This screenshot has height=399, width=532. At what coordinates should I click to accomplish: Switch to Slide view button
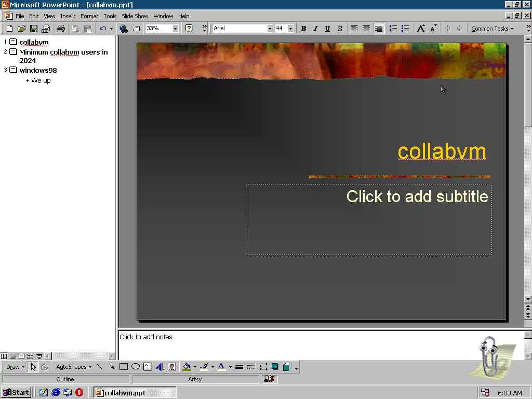(21, 356)
